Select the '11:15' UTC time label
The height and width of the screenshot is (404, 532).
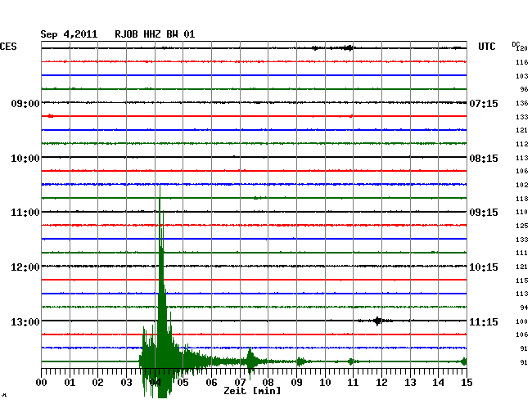pos(484,321)
